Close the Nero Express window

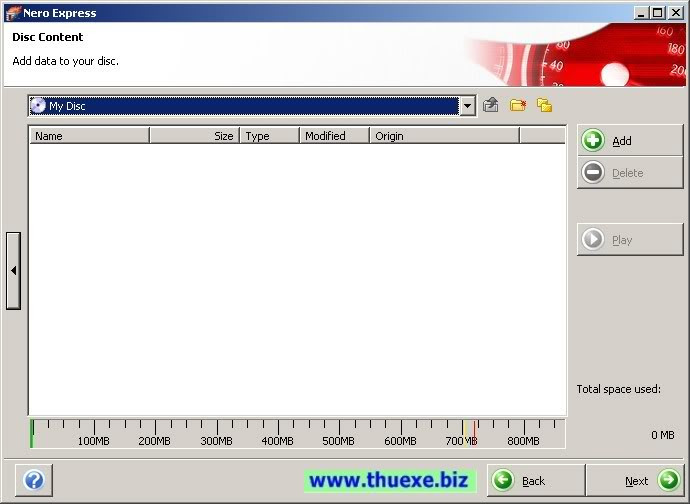coord(675,13)
